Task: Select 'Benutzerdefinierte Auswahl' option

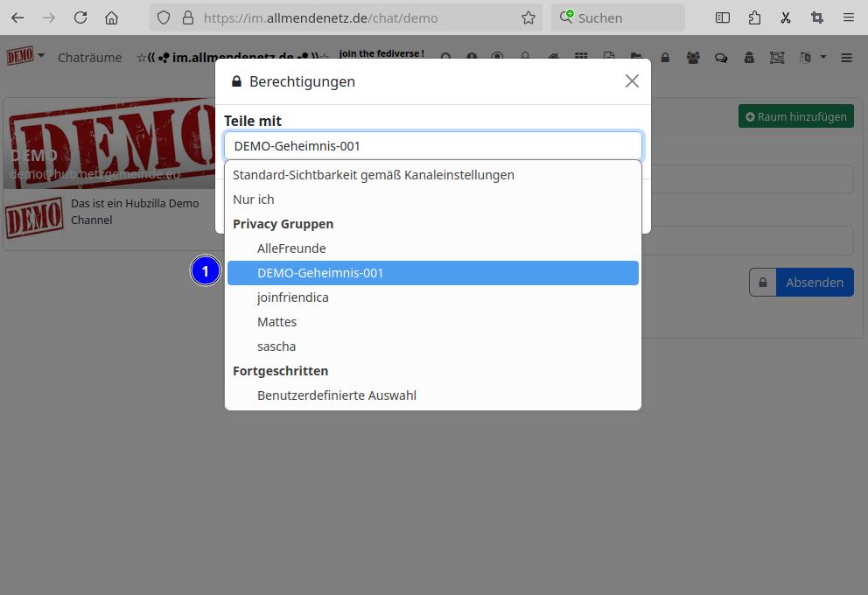Action: tap(337, 395)
